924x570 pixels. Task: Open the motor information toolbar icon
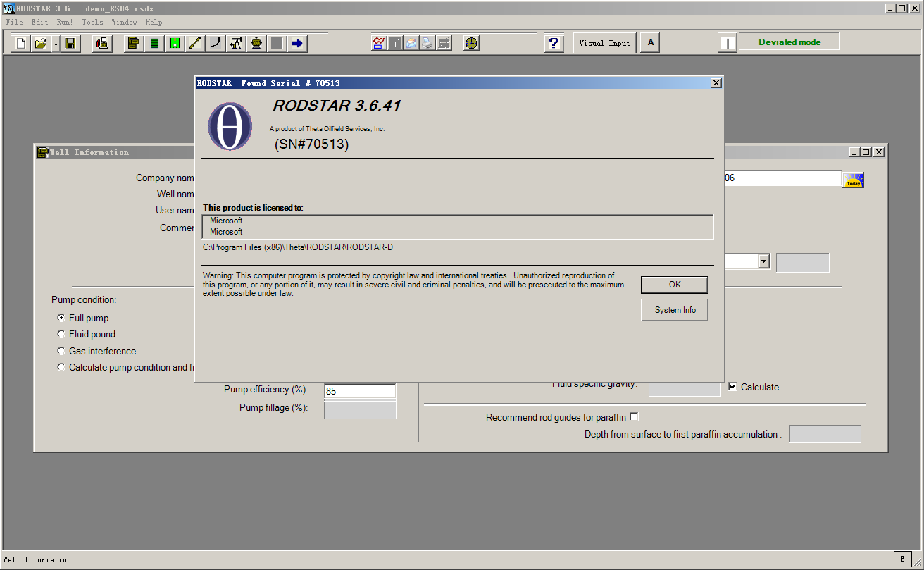256,43
